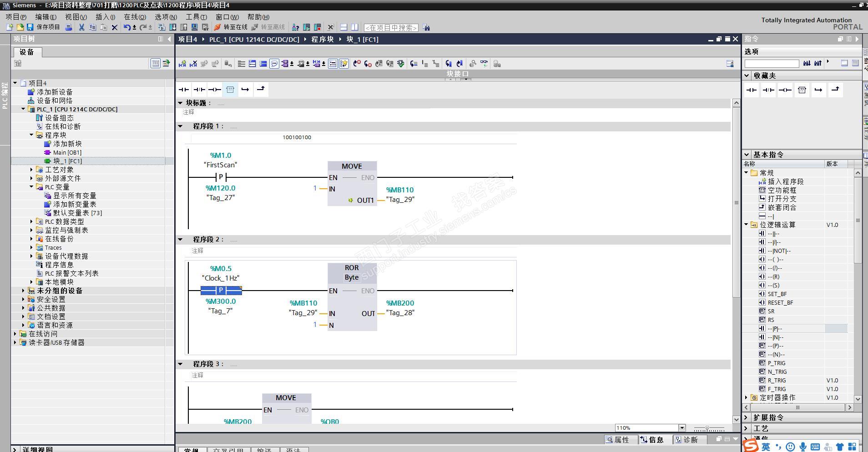Click the Sogou skin shirt icon
The image size is (868, 452).
[840, 447]
